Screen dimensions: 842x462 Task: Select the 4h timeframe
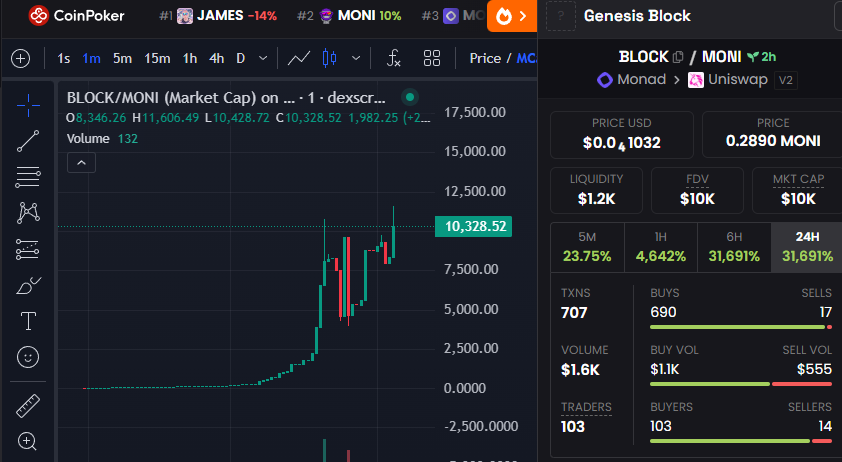[x=216, y=59]
